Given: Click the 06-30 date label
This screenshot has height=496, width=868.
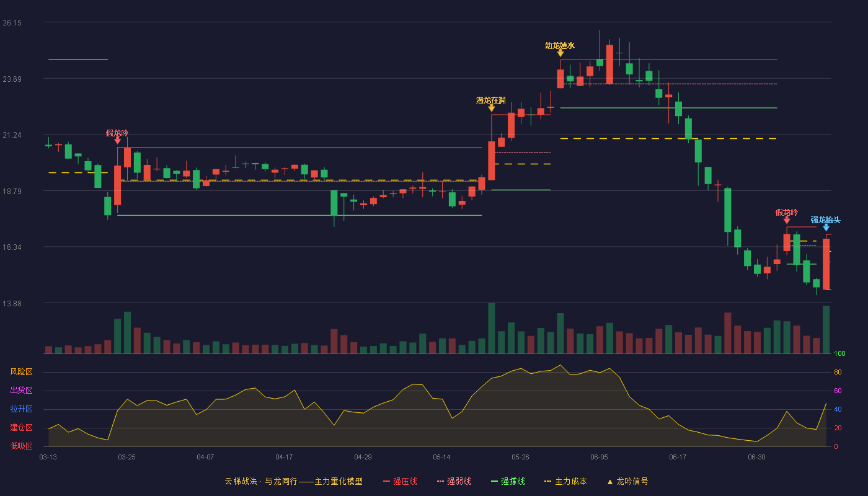Looking at the screenshot, I should pos(756,457).
